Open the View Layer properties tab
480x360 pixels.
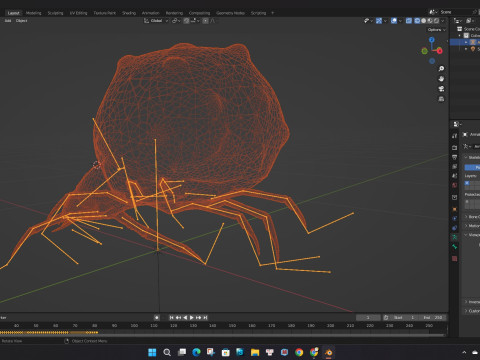(x=455, y=166)
